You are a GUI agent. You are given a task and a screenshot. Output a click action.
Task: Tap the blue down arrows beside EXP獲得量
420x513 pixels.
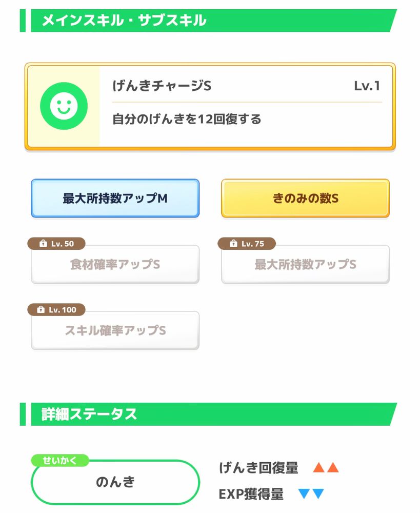(x=311, y=494)
